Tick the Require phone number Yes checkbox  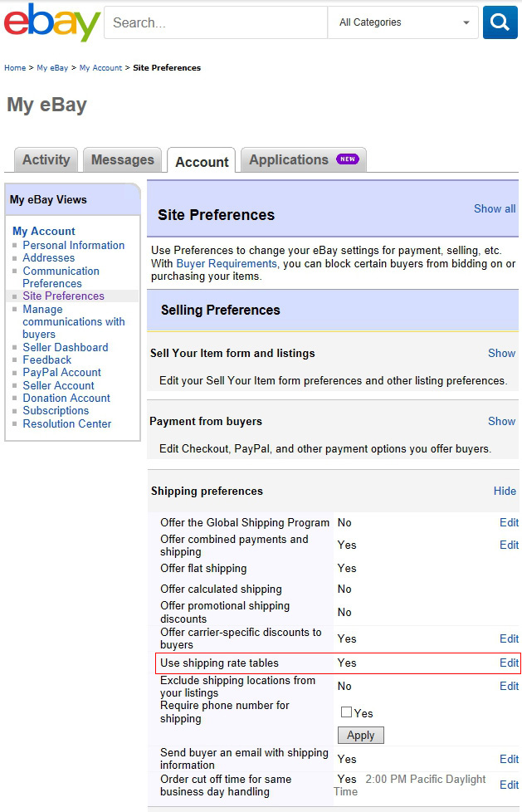click(346, 712)
